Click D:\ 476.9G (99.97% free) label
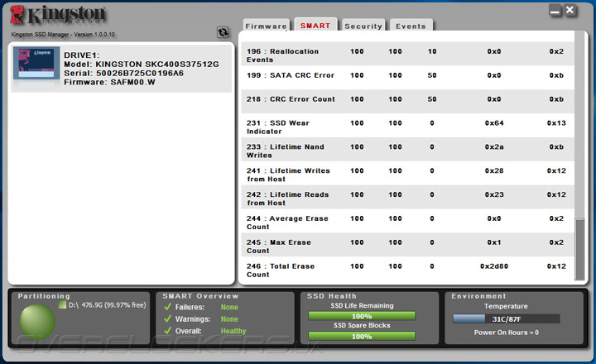 tap(107, 304)
